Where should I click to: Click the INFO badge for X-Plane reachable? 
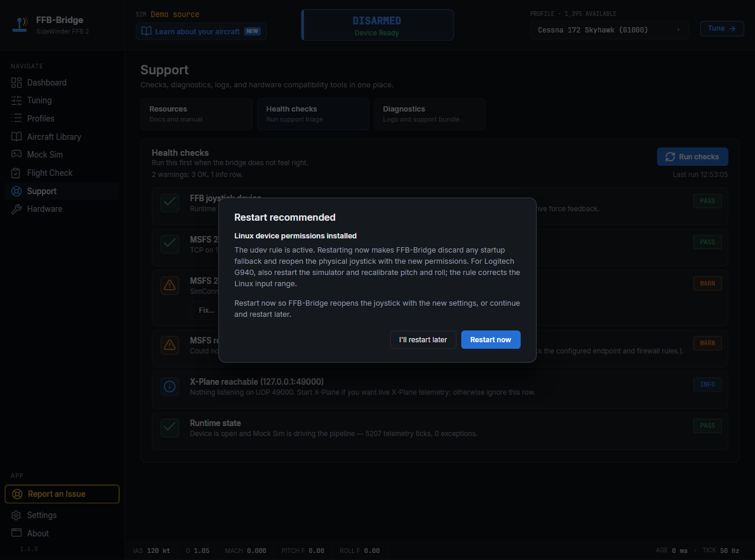coord(707,384)
